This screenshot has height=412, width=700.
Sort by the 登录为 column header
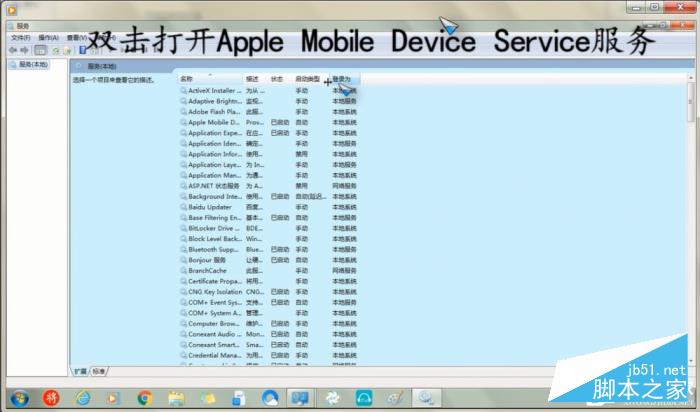(x=345, y=79)
